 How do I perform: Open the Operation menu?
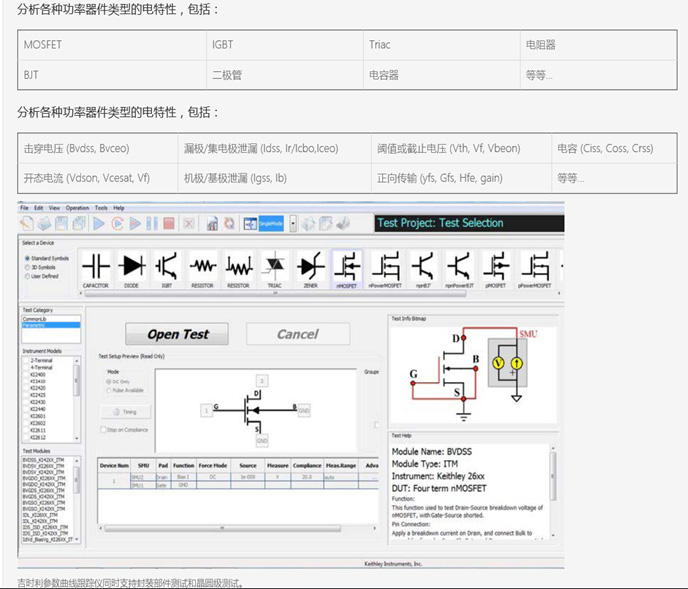point(77,207)
